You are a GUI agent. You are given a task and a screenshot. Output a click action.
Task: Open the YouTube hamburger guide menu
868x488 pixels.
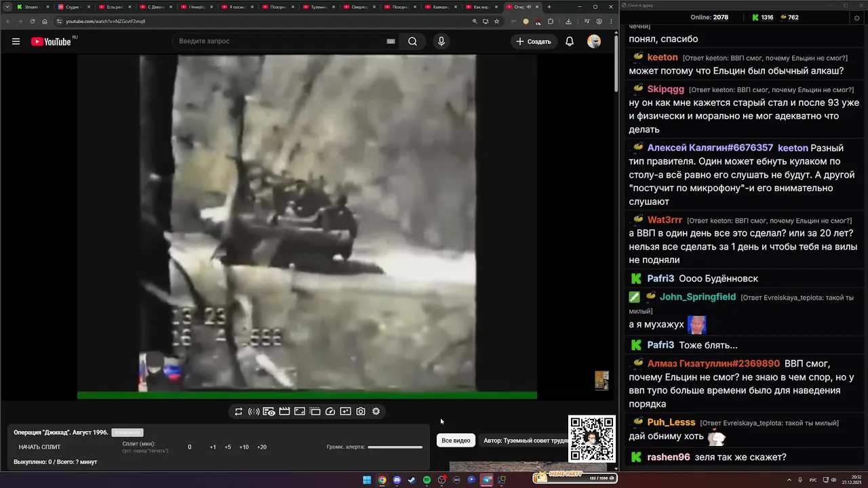(16, 41)
